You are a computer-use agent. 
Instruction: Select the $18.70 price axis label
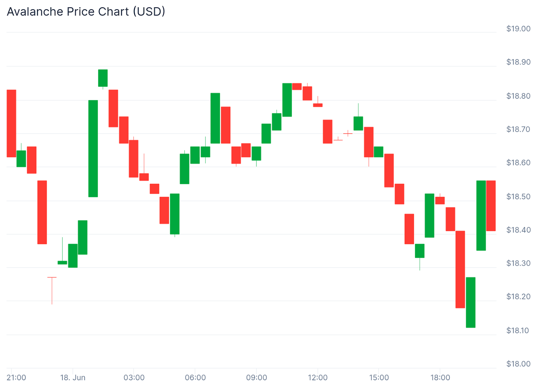point(518,129)
